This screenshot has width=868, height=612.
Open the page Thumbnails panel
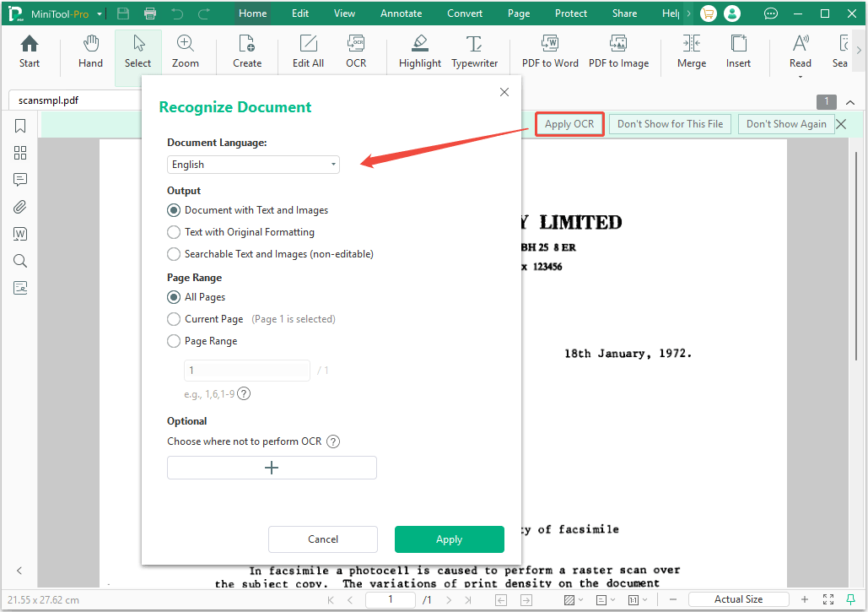coord(19,153)
